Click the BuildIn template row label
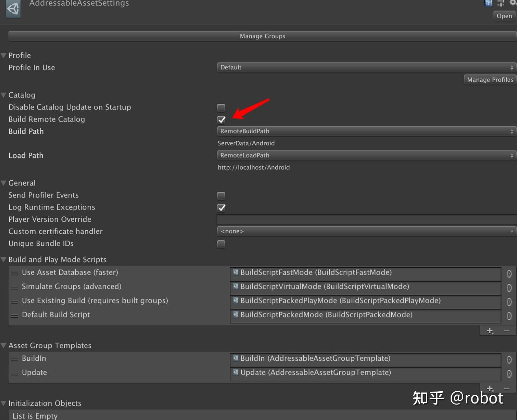This screenshot has height=420, width=517. [34, 359]
